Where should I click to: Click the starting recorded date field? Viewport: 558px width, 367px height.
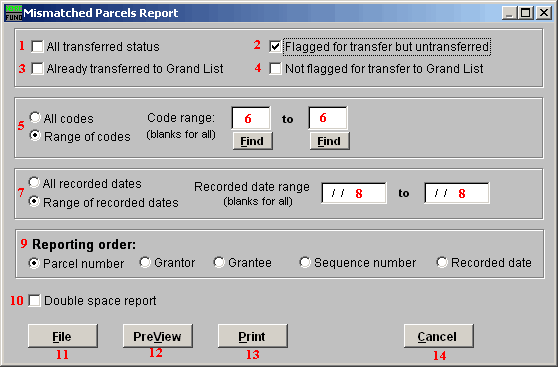click(354, 193)
